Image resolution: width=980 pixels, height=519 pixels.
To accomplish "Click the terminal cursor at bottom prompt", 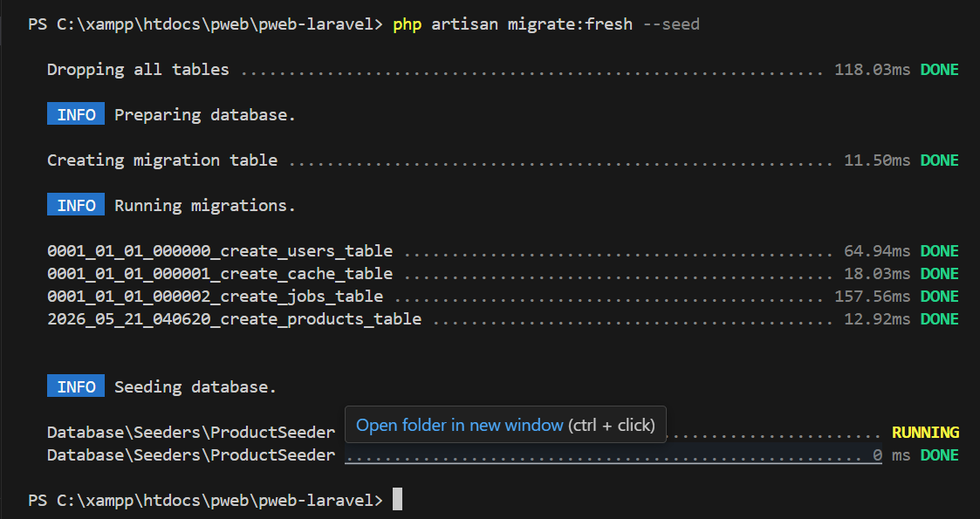I will click(x=398, y=500).
